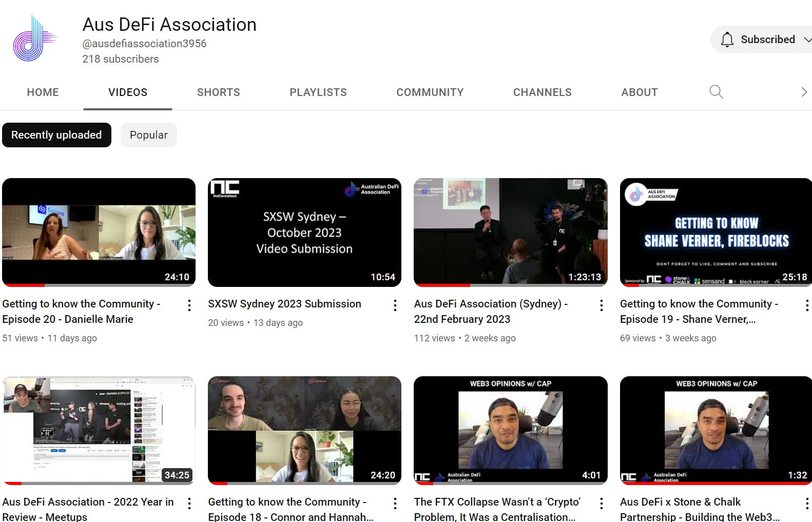Screen dimensions: 812x522
Task: Click the Getting to Know Shane Verner Fireblocks thumbnail
Action: [716, 232]
